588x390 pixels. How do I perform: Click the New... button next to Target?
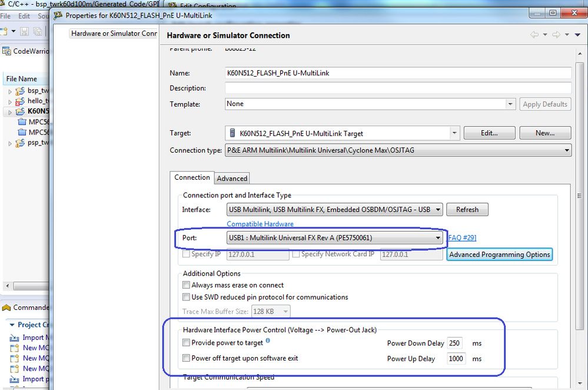(x=545, y=133)
